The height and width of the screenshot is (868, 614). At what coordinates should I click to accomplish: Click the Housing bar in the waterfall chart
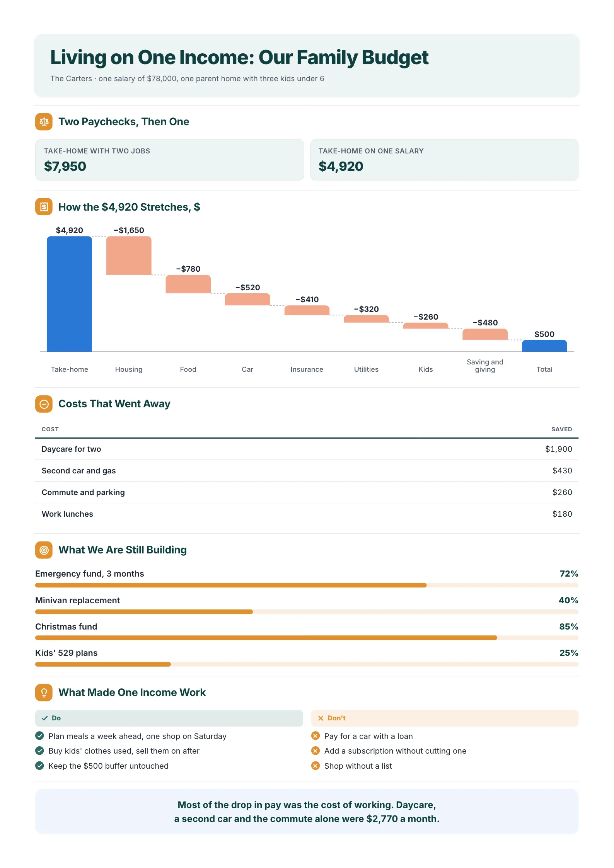pyautogui.click(x=129, y=255)
